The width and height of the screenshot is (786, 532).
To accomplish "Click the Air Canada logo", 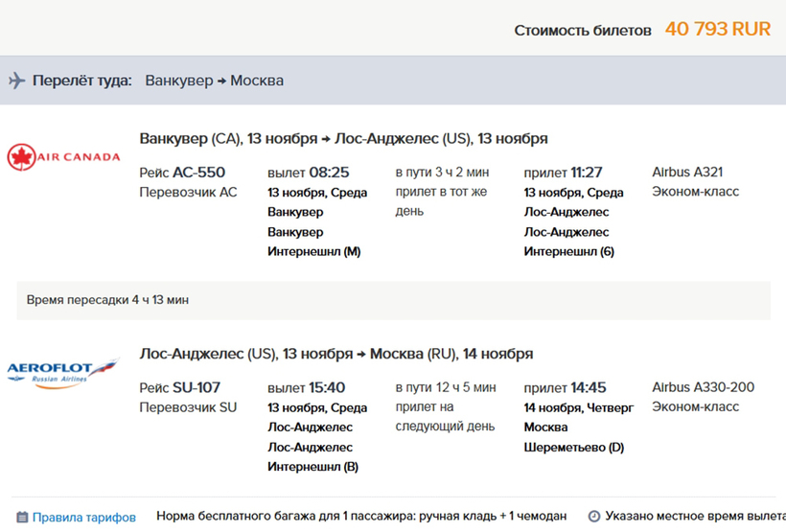I will click(x=63, y=156).
